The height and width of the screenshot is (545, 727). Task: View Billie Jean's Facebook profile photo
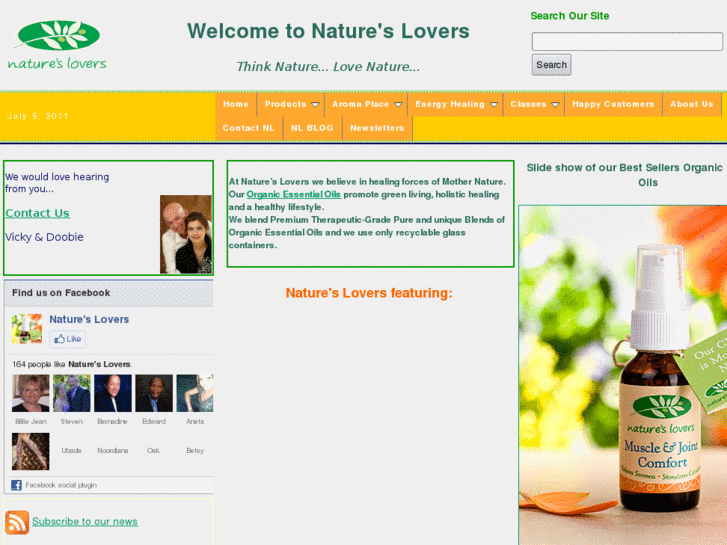point(31,393)
